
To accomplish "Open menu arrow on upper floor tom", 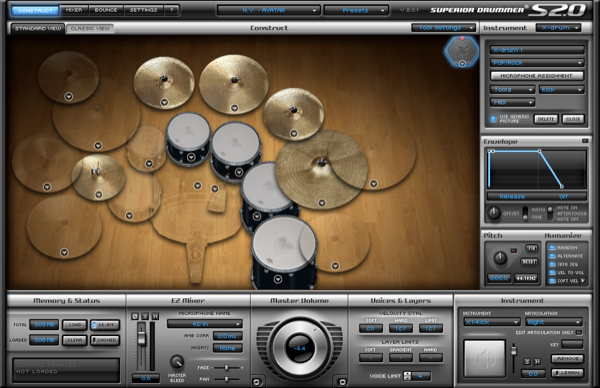I will pyautogui.click(x=257, y=217).
